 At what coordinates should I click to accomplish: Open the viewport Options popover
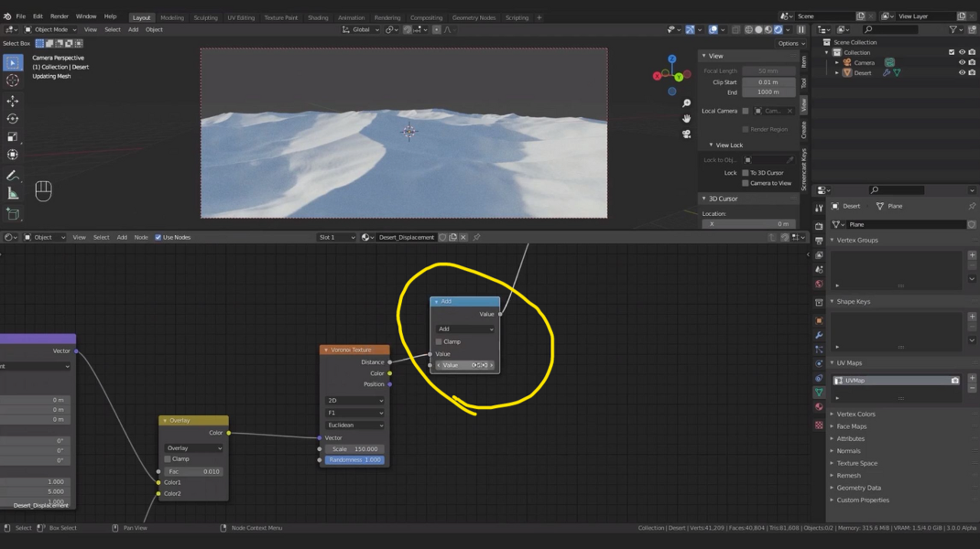pyautogui.click(x=790, y=44)
